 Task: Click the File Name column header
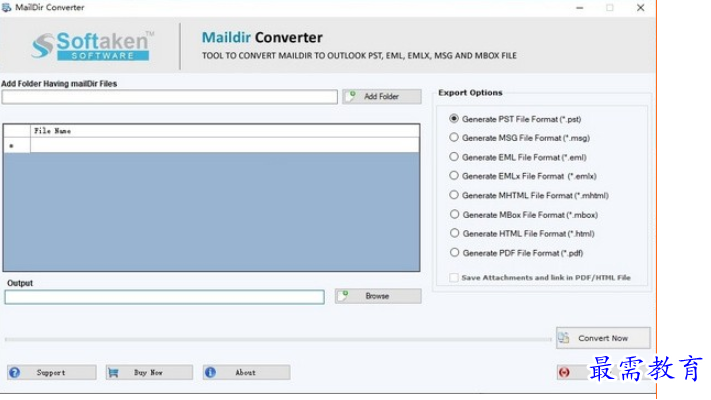(225, 131)
